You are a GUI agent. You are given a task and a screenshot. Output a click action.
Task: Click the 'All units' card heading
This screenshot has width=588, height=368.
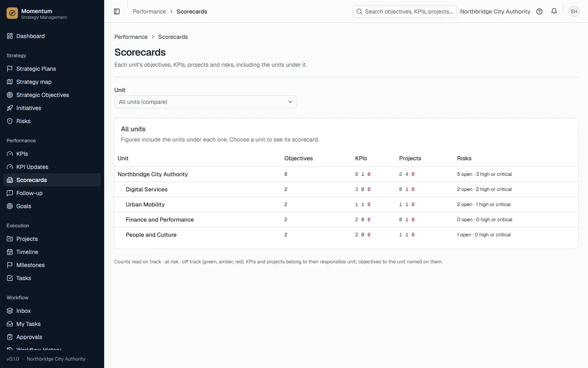pos(133,129)
